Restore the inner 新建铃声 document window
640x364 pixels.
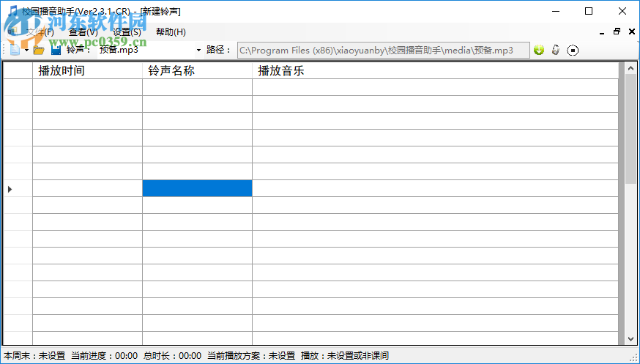click(617, 31)
